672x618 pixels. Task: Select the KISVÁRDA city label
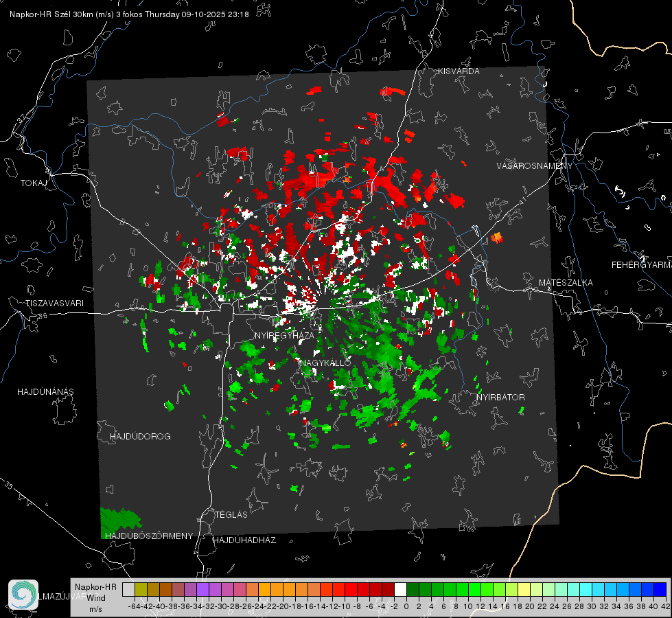coord(459,71)
